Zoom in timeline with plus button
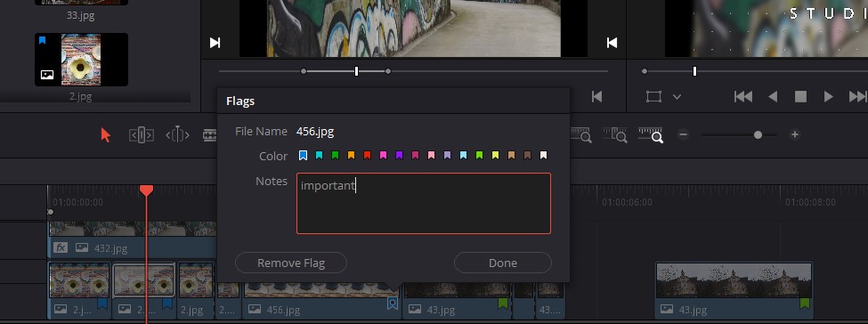 pyautogui.click(x=794, y=134)
